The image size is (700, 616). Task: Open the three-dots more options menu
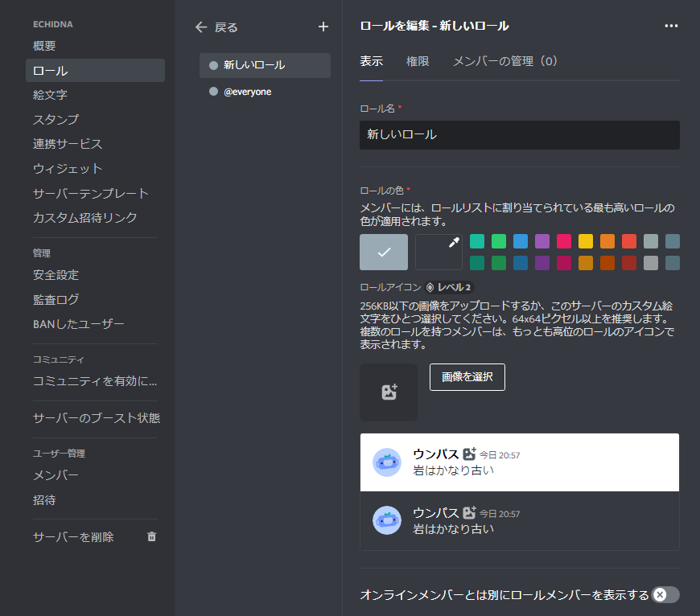(x=671, y=26)
